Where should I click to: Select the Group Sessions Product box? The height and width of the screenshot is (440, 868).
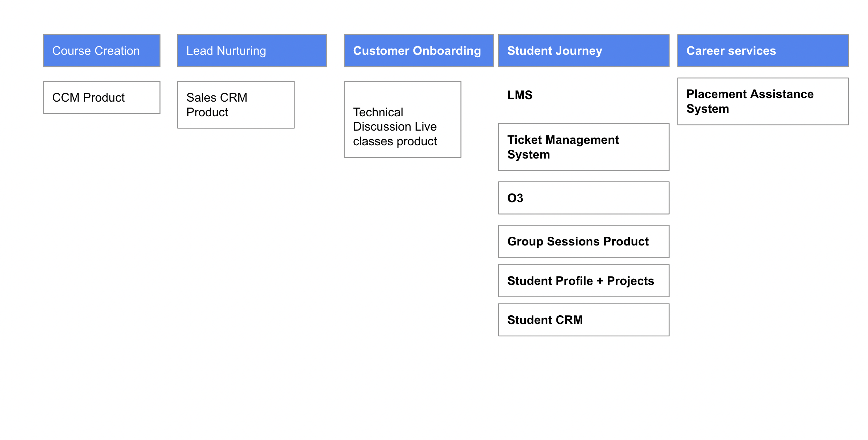pos(584,241)
